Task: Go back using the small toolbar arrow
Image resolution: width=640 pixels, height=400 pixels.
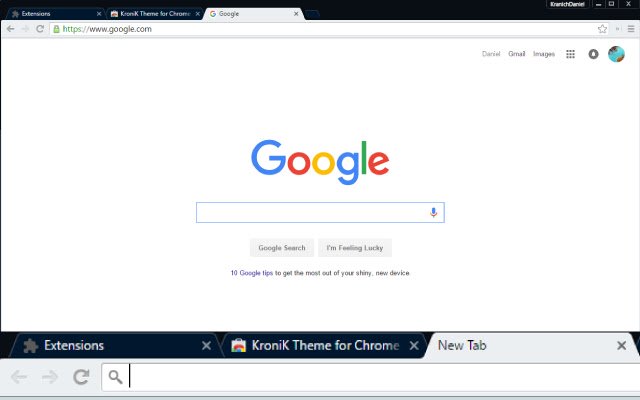Action: click(11, 29)
